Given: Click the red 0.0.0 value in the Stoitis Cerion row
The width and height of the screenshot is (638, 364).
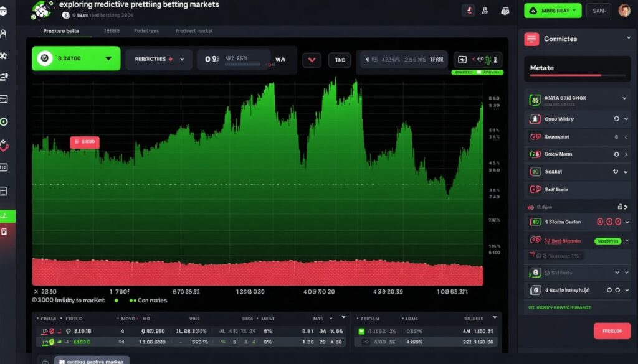Looking at the screenshot, I should (x=609, y=222).
